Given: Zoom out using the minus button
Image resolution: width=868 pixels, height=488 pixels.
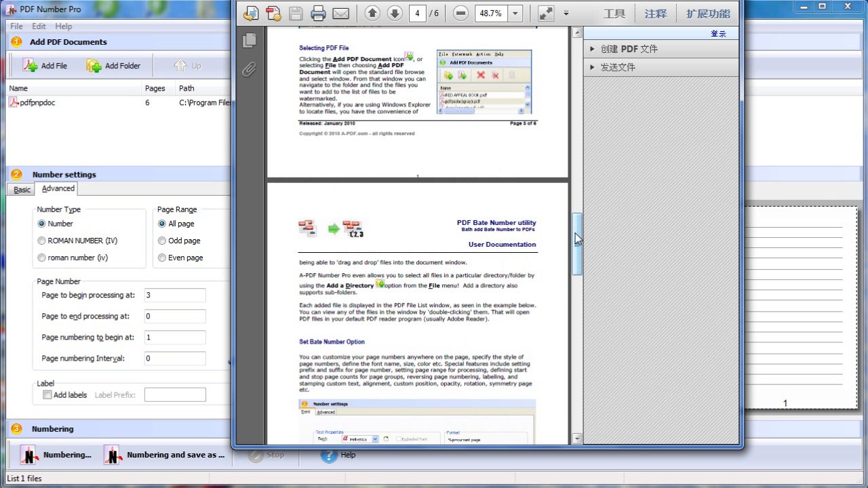Looking at the screenshot, I should pyautogui.click(x=460, y=14).
